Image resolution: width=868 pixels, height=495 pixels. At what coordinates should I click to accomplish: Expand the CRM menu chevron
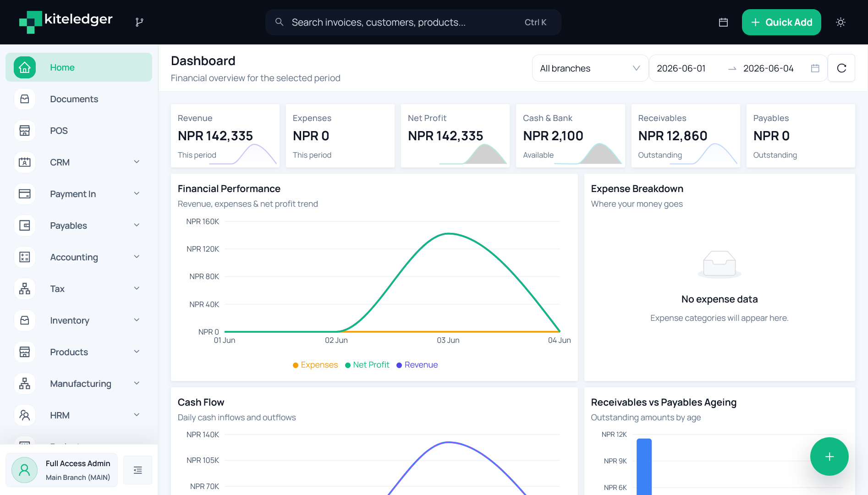137,162
